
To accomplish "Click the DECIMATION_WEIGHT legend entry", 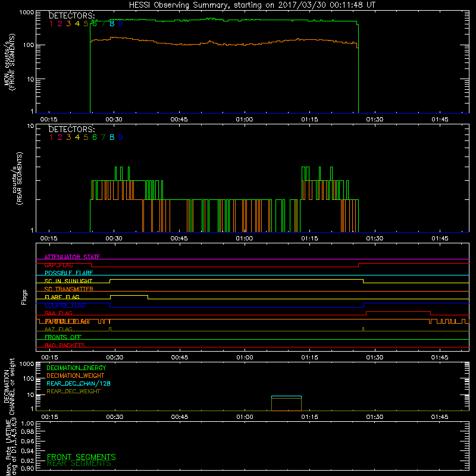I will [x=76, y=375].
